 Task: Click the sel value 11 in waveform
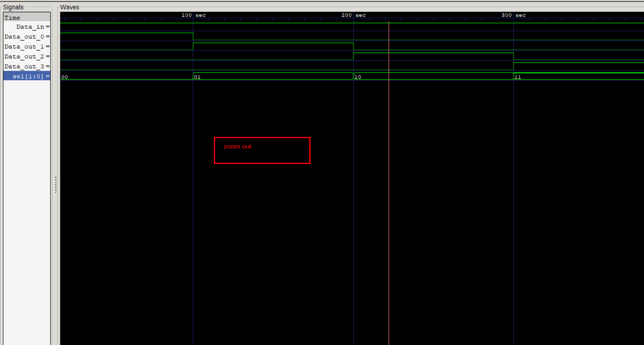click(x=518, y=77)
